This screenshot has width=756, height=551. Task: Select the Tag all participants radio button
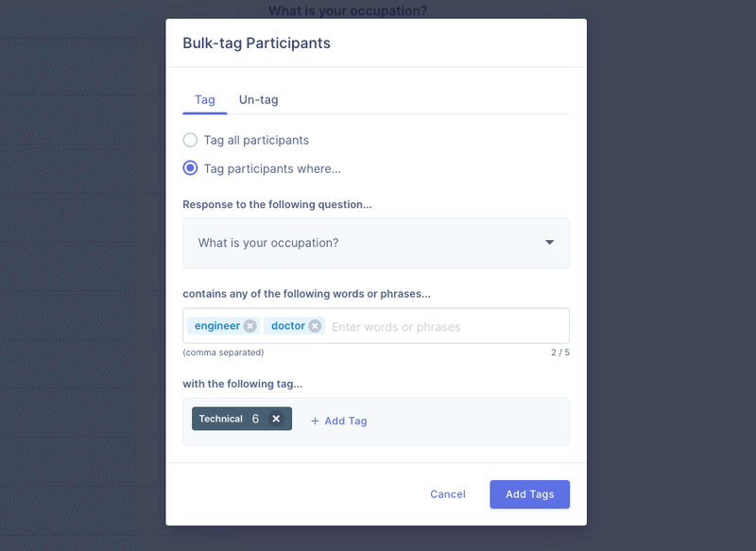coord(190,140)
